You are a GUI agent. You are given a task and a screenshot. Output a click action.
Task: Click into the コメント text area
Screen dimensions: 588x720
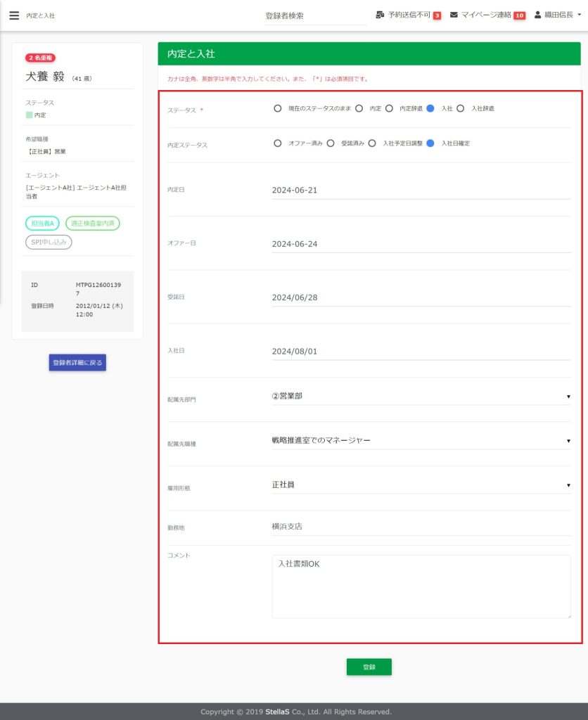(421, 586)
